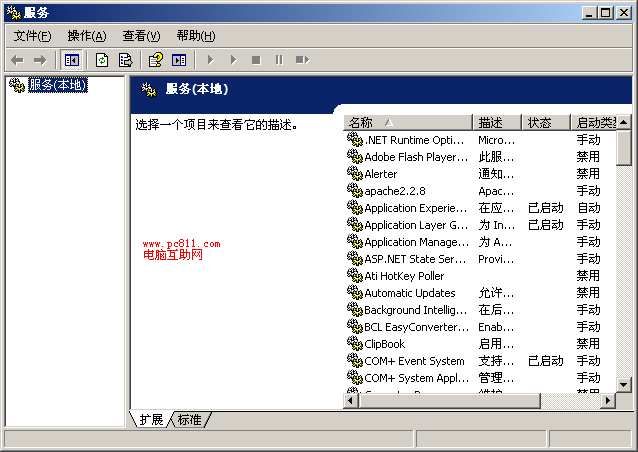Click gear icon beside Application Layer Gateway
Screen dimensions: 638x452
click(x=354, y=225)
